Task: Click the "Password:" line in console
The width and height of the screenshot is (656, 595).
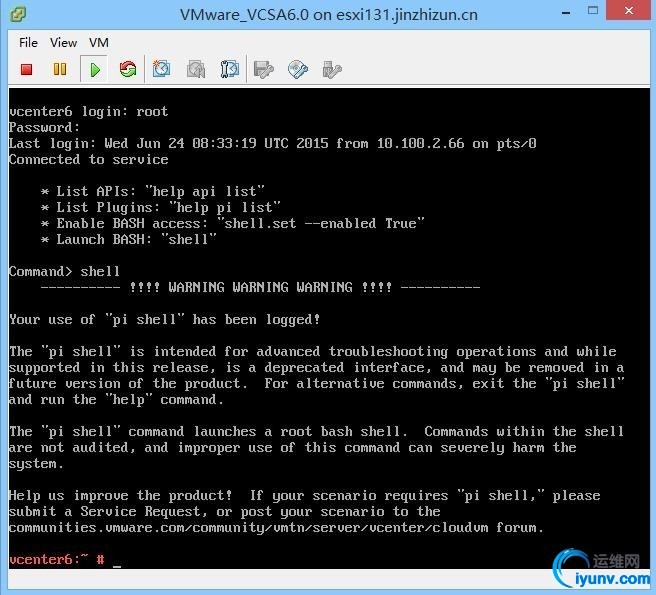Action: tap(44, 127)
